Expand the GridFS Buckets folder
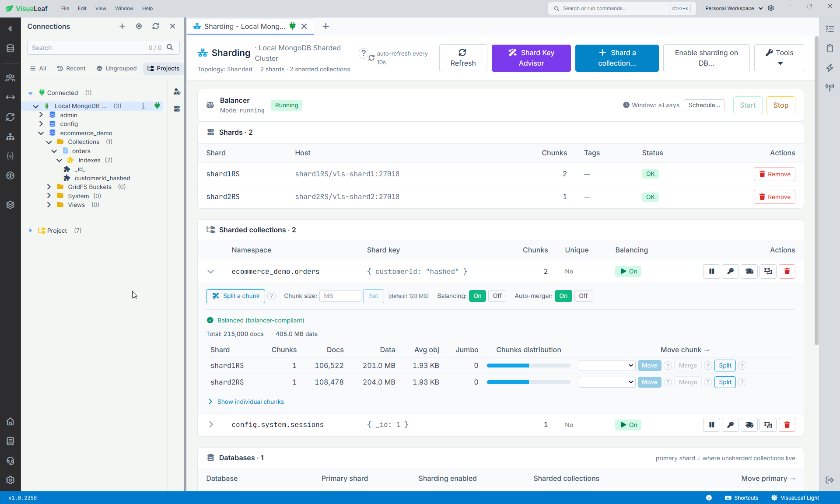Image resolution: width=840 pixels, height=504 pixels. click(x=49, y=187)
